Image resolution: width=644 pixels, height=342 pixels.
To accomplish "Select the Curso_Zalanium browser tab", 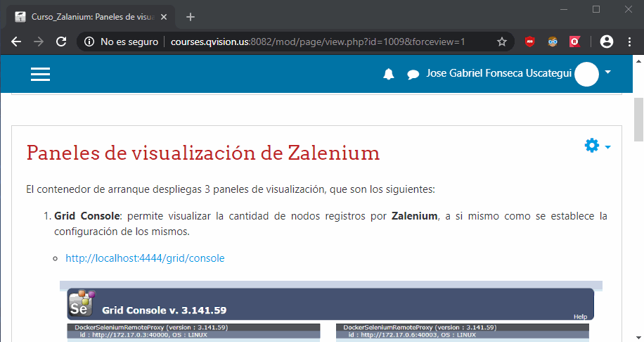I will (88, 17).
